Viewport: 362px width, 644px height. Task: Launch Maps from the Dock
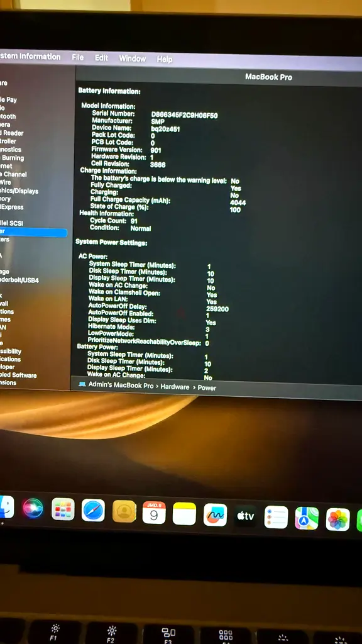[307, 518]
